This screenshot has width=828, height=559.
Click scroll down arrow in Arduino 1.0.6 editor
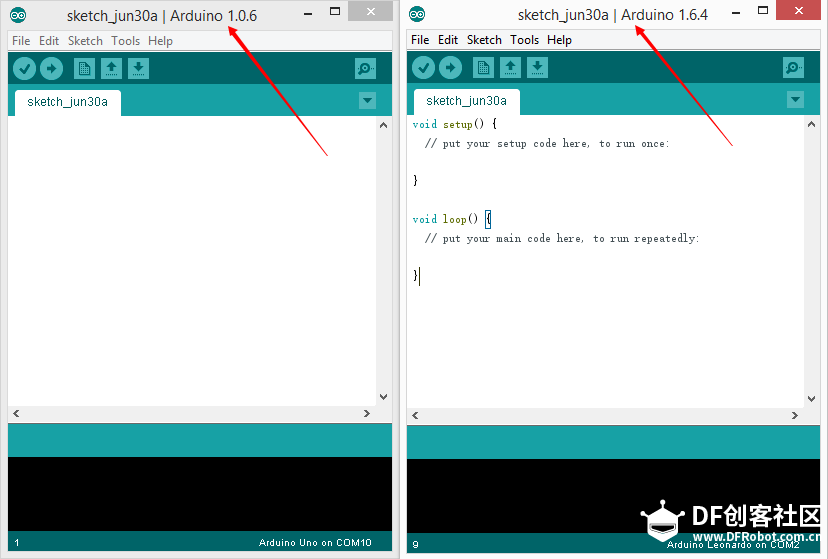[384, 397]
